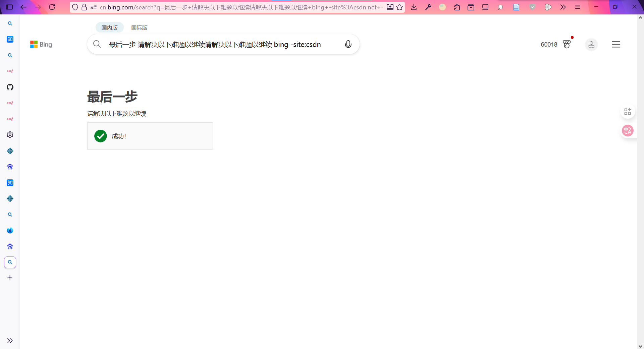The width and height of the screenshot is (644, 349).
Task: Click the gray three-circle extension icon
Action: click(x=548, y=7)
